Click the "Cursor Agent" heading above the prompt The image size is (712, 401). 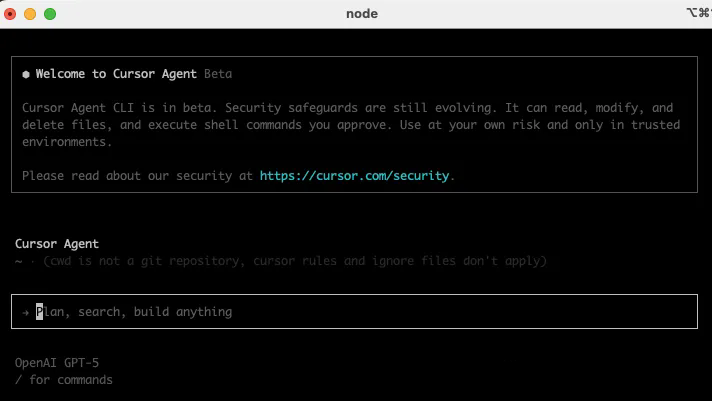pyautogui.click(x=57, y=244)
